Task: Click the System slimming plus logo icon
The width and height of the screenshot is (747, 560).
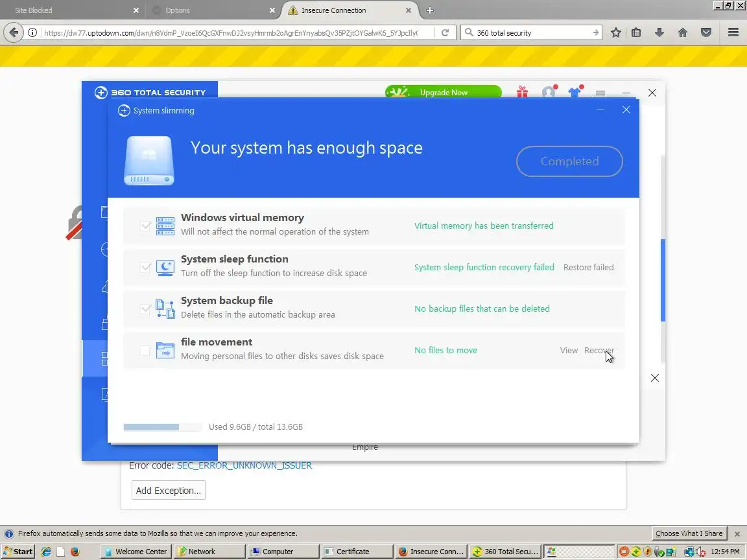Action: click(x=124, y=110)
